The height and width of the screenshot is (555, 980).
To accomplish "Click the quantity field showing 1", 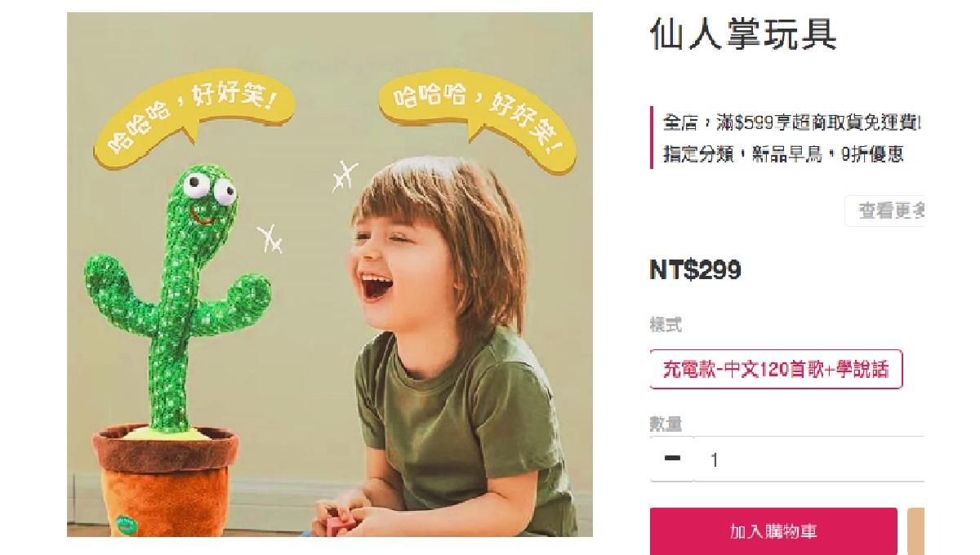I will pyautogui.click(x=808, y=460).
